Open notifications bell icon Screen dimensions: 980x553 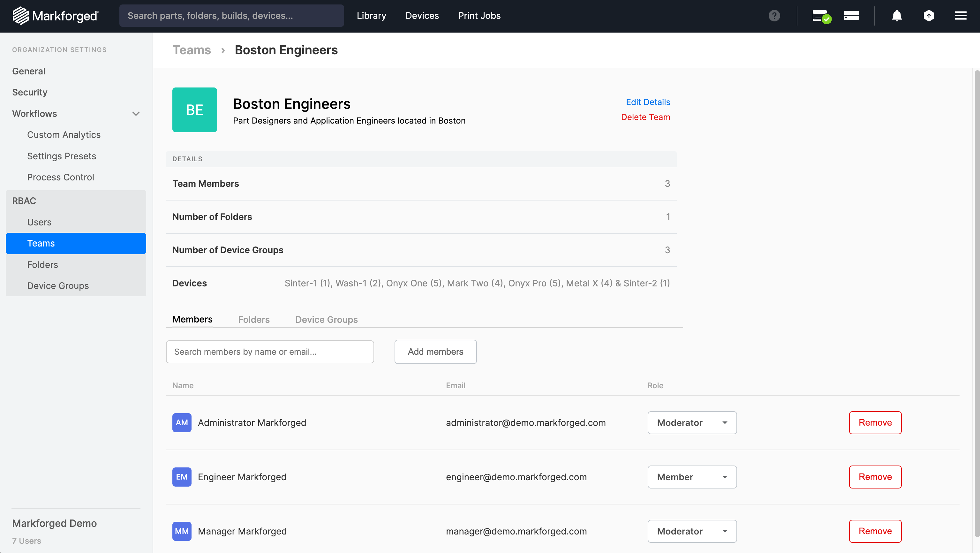click(x=897, y=16)
